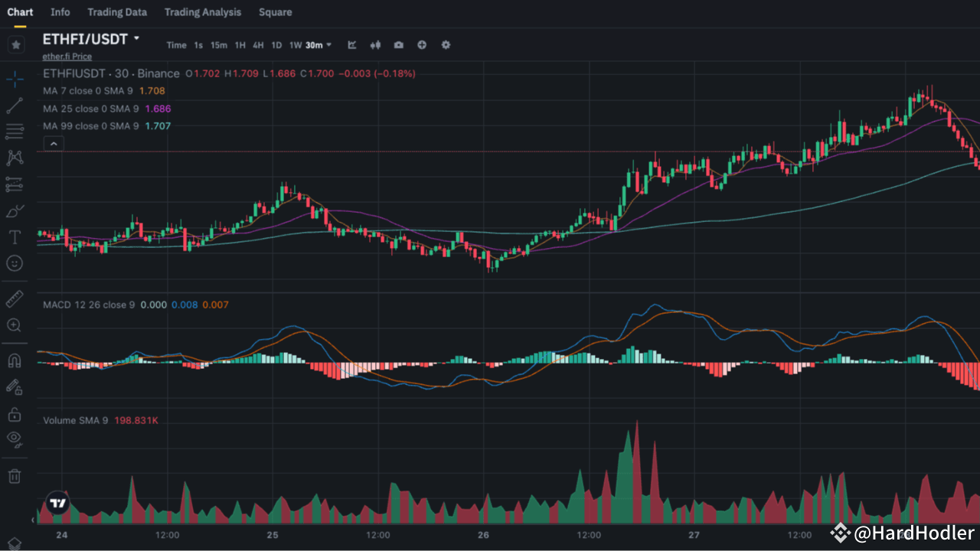
Task: Collapse the moving average legend panel
Action: coord(54,143)
